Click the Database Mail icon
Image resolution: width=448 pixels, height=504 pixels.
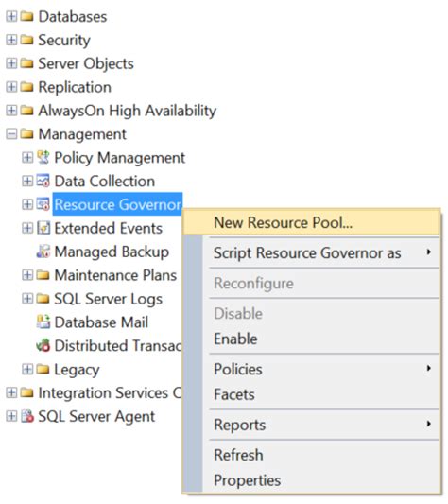[43, 322]
